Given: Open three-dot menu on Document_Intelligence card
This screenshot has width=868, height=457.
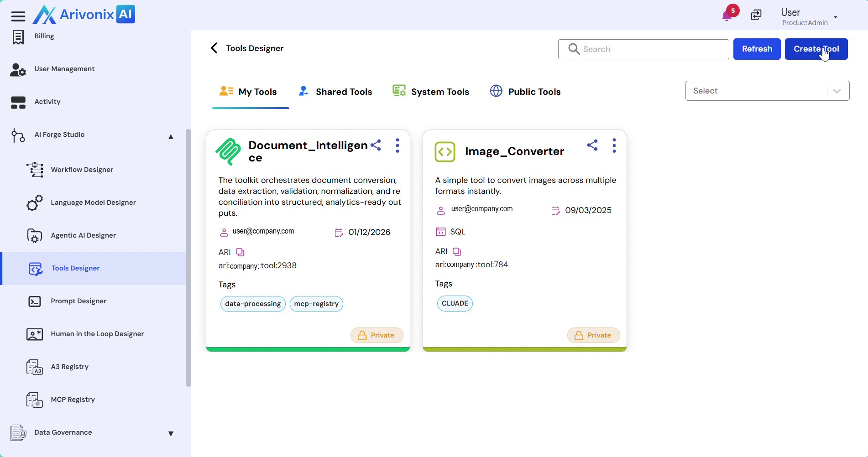Looking at the screenshot, I should pos(397,145).
